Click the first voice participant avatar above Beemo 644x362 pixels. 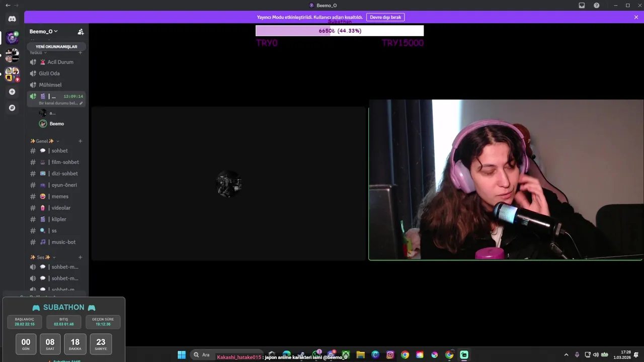(x=43, y=113)
